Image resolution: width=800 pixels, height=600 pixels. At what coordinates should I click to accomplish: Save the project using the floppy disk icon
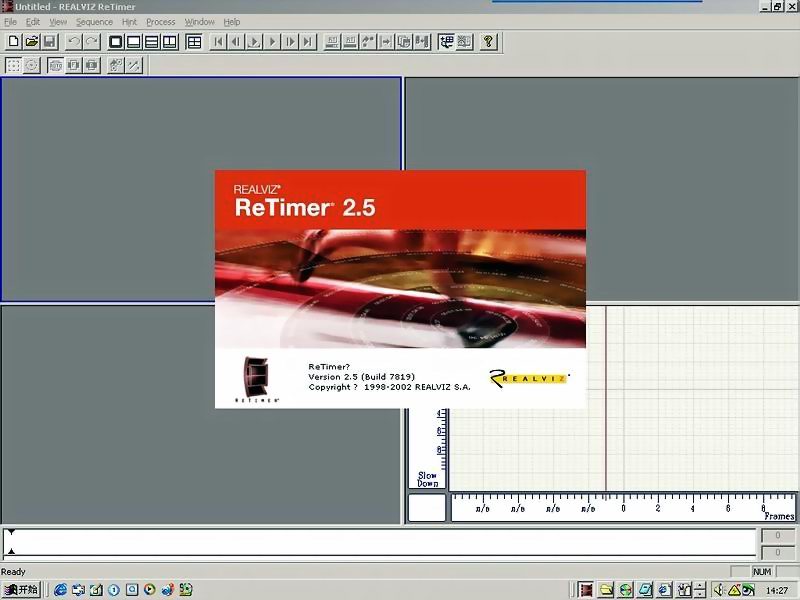tap(49, 41)
